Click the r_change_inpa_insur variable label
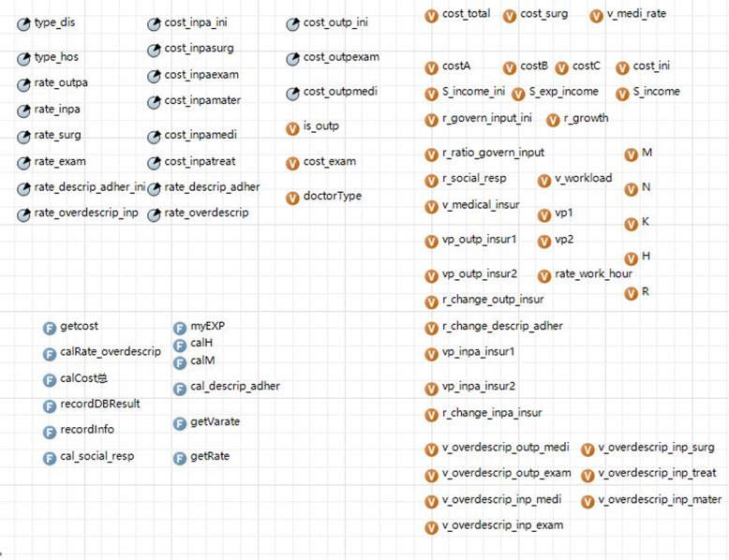 point(491,413)
